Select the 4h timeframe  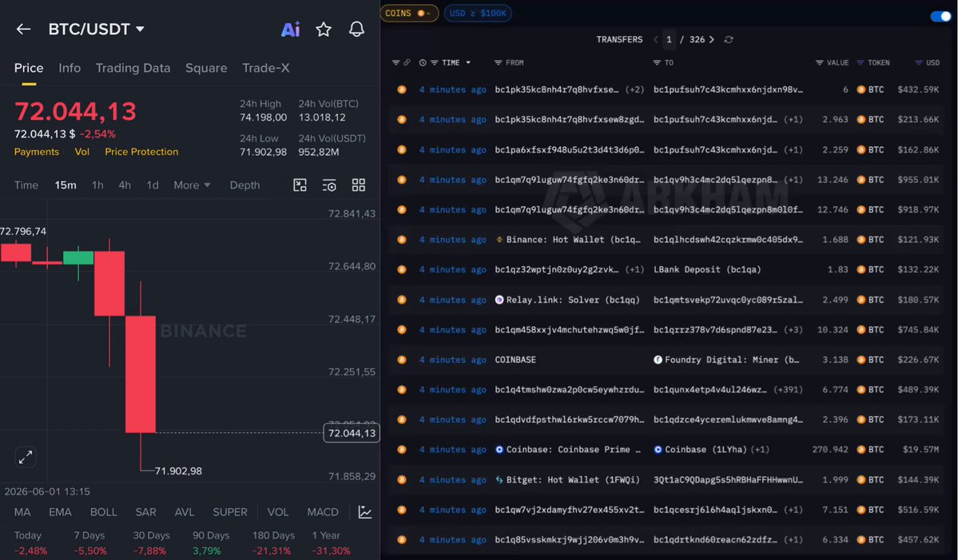[125, 185]
